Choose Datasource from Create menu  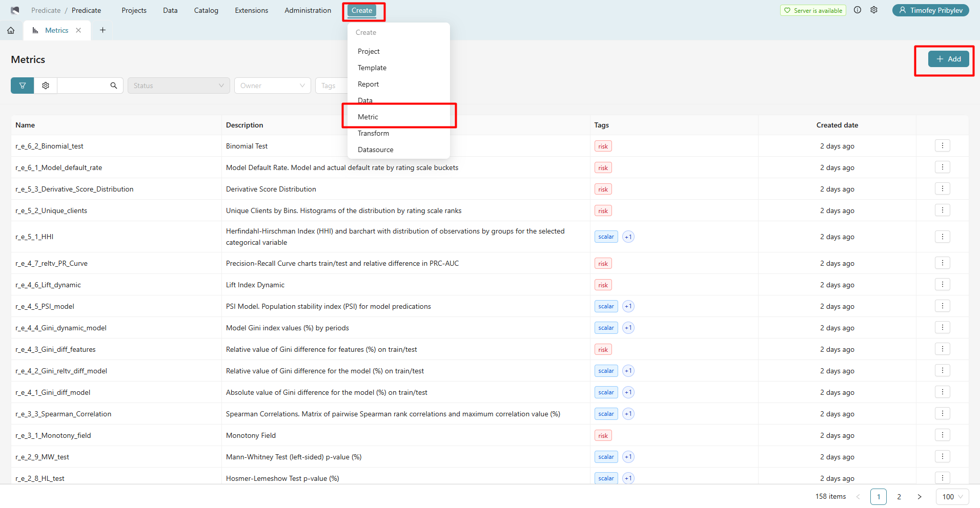click(x=398, y=150)
